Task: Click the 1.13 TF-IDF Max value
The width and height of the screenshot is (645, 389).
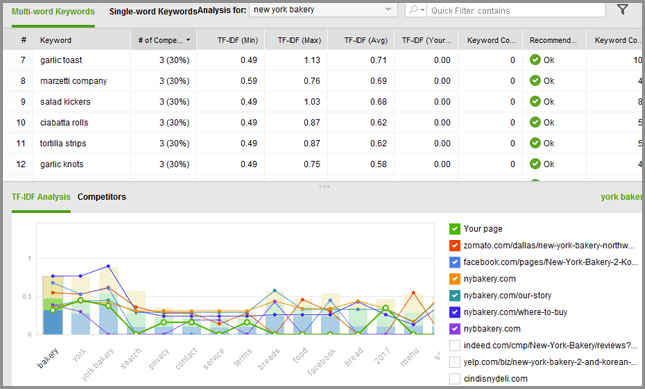Action: 312,60
